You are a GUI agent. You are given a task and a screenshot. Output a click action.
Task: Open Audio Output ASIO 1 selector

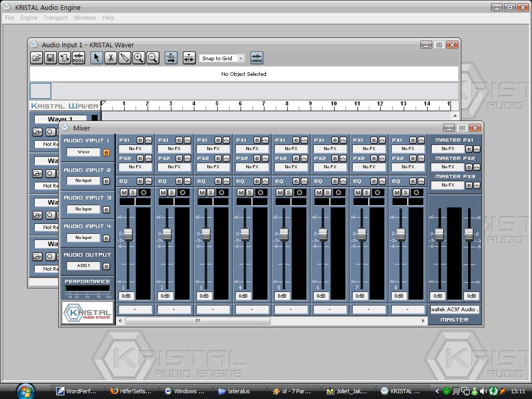pos(84,265)
